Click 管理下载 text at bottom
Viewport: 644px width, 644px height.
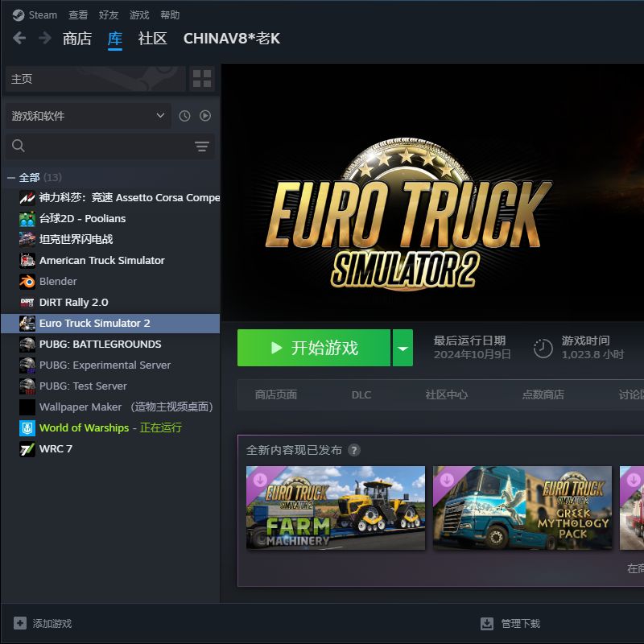click(520, 623)
